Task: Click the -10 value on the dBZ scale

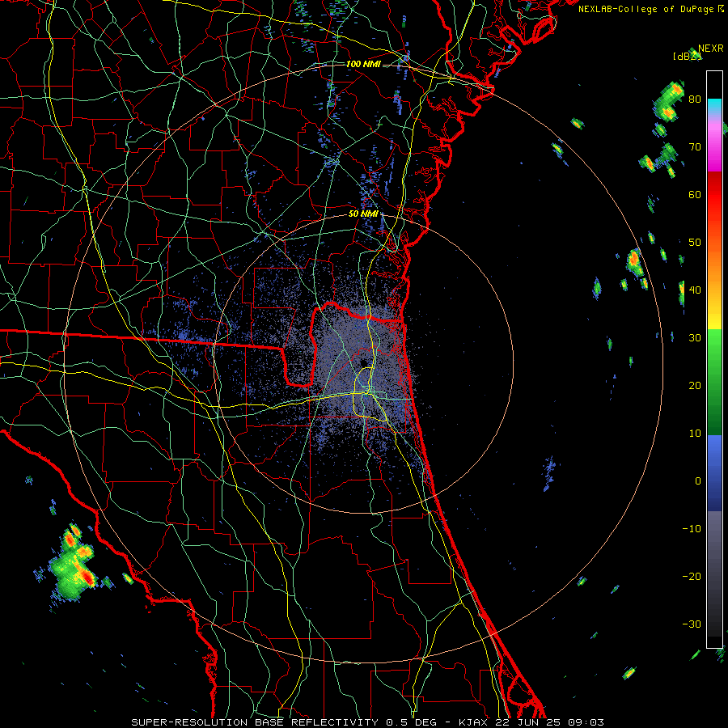Action: (692, 529)
